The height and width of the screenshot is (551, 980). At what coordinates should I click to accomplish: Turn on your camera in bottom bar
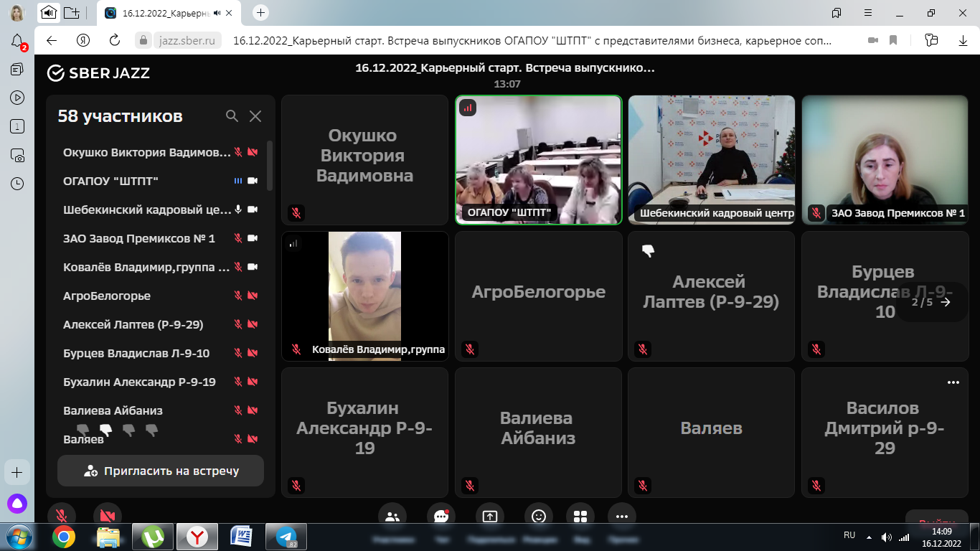click(x=108, y=517)
